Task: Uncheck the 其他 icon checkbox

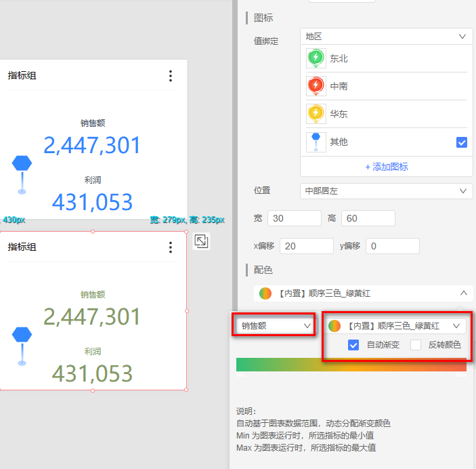Action: point(462,142)
